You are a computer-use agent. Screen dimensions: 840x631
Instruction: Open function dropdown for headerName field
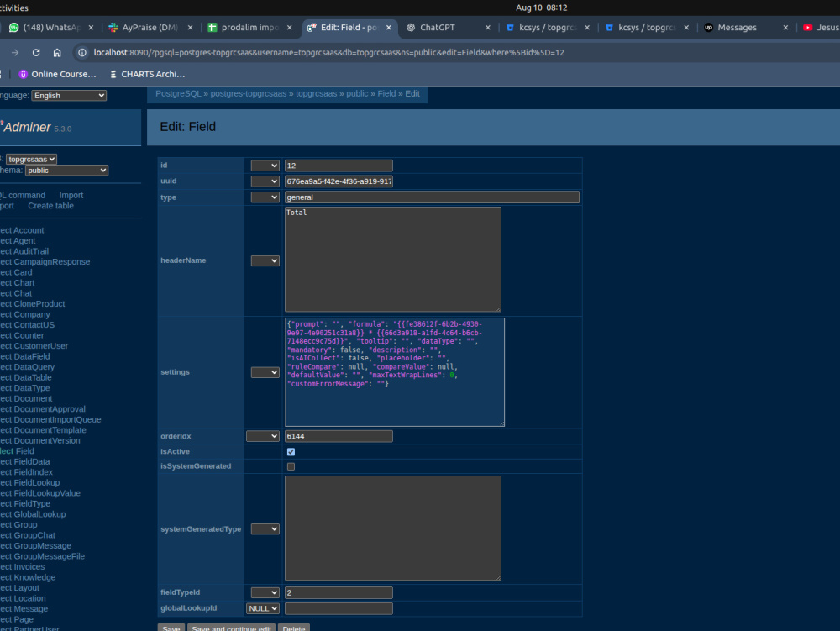(265, 260)
